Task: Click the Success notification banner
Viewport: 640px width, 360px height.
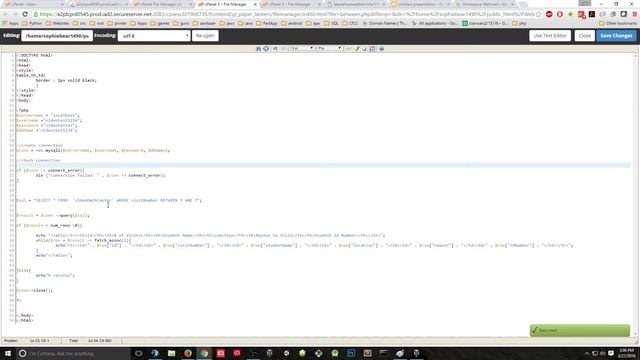Action: 580,330
